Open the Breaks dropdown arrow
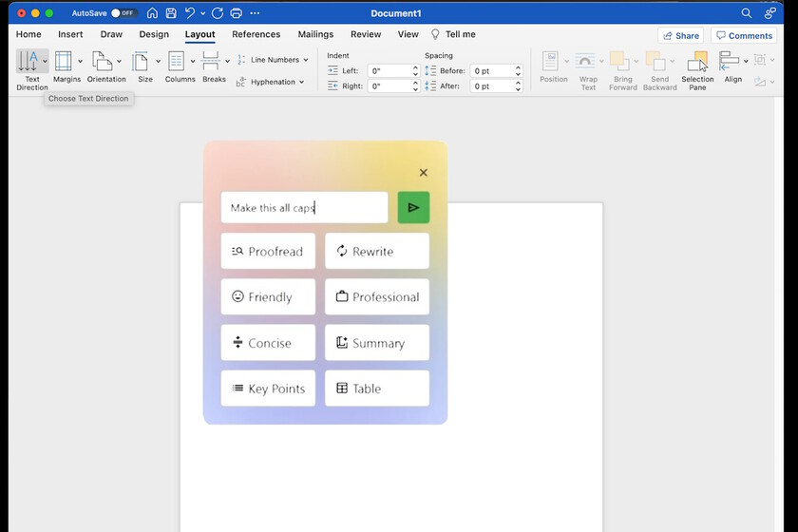Viewport: 798px width, 532px height. (227, 61)
